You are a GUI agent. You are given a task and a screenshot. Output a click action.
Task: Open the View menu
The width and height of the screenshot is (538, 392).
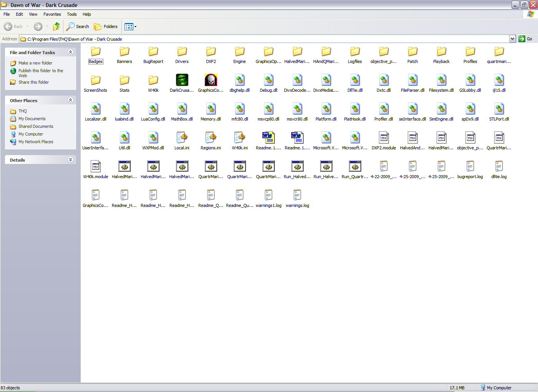[33, 14]
